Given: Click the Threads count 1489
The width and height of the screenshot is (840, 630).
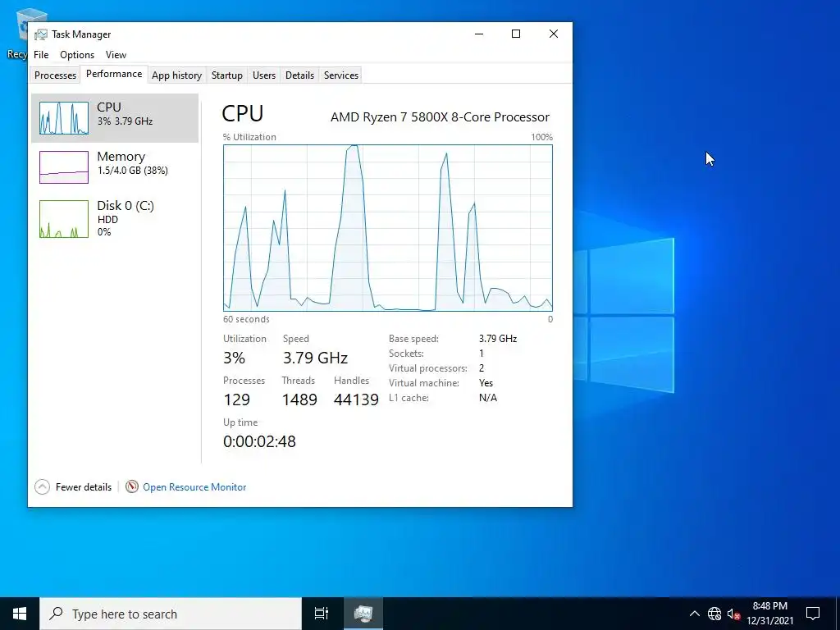Looking at the screenshot, I should pyautogui.click(x=299, y=399).
